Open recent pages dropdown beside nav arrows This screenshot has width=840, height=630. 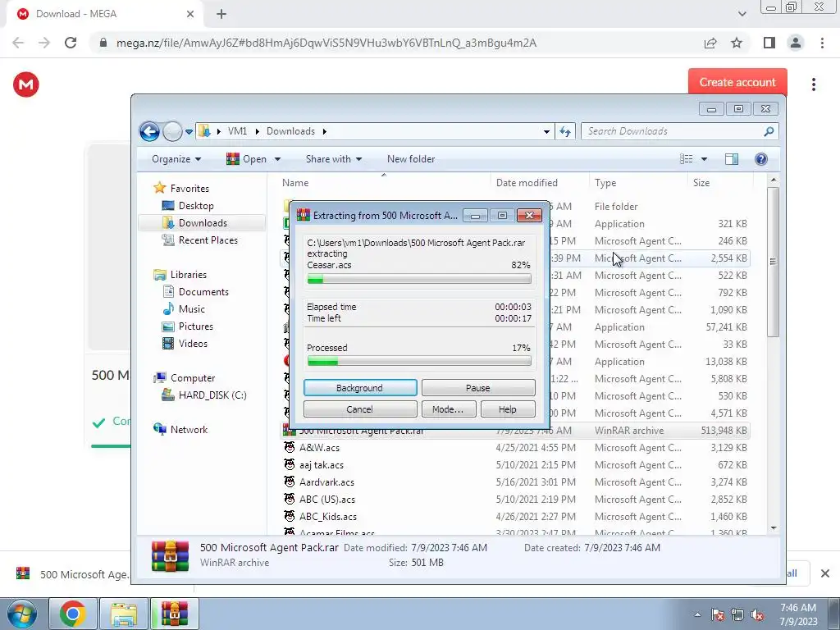pos(189,131)
